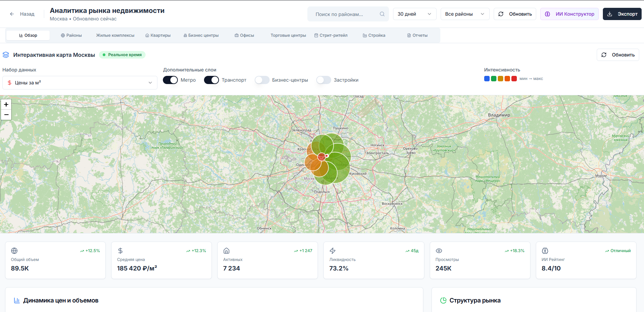Open the Бизнес центры tab
The image size is (644, 312).
click(x=201, y=35)
